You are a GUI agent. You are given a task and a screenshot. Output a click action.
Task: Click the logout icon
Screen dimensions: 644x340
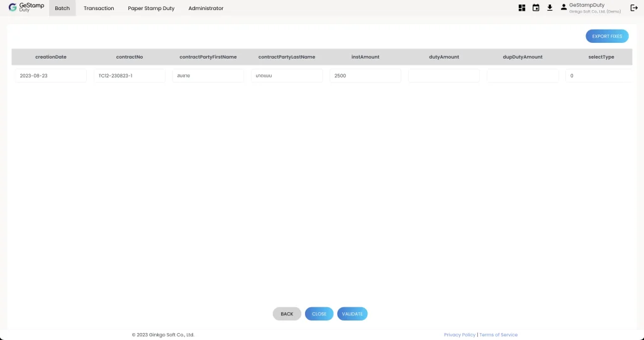pos(634,8)
